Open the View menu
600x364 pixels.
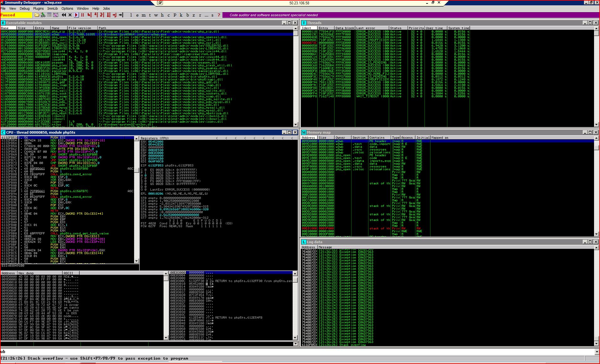coord(13,8)
